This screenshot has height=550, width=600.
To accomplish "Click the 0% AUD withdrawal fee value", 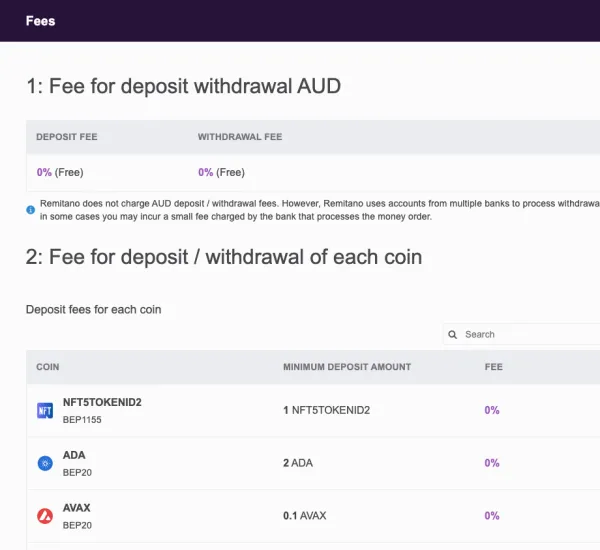I will pyautogui.click(x=206, y=172).
